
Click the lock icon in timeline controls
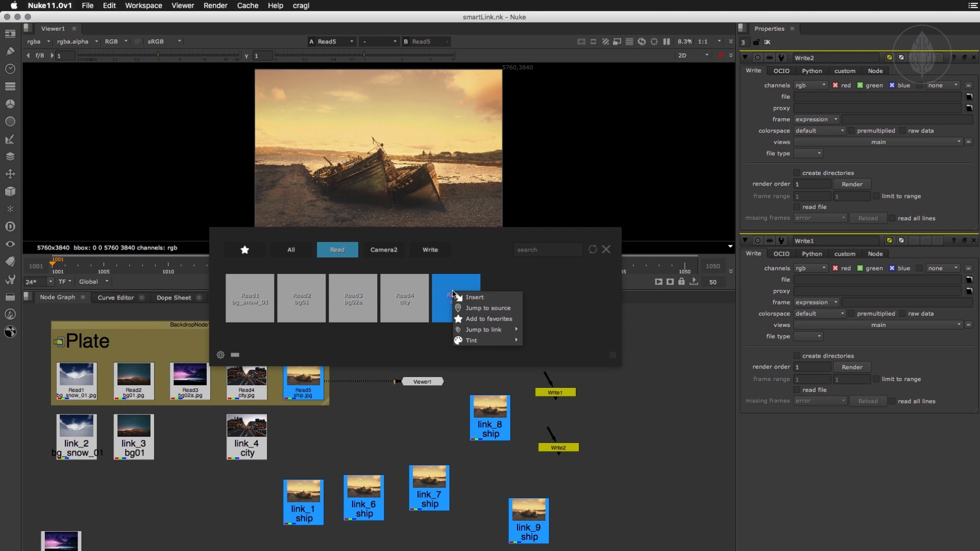pyautogui.click(x=681, y=282)
